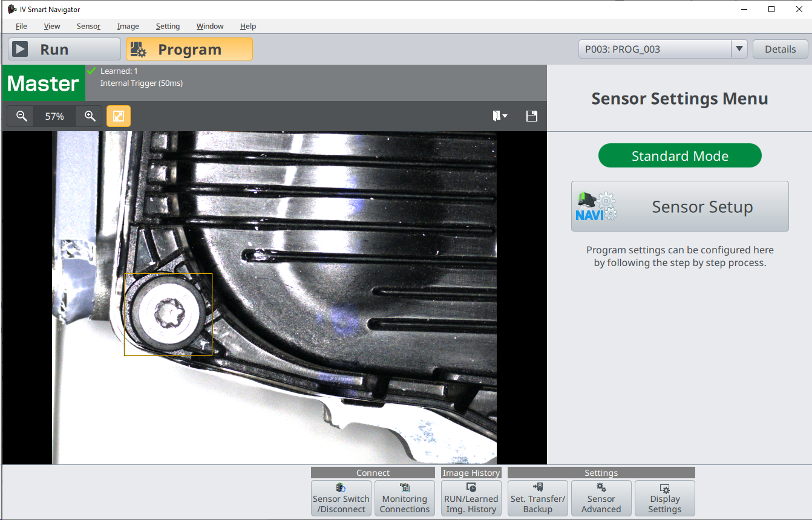This screenshot has height=520, width=812.
Task: Open RUN/Learned Img. History
Action: (471, 498)
